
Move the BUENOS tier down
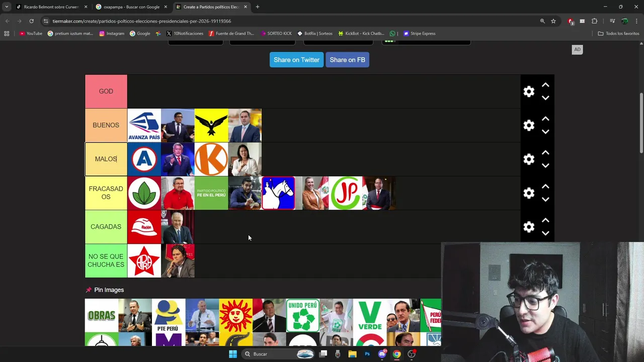coord(545,131)
